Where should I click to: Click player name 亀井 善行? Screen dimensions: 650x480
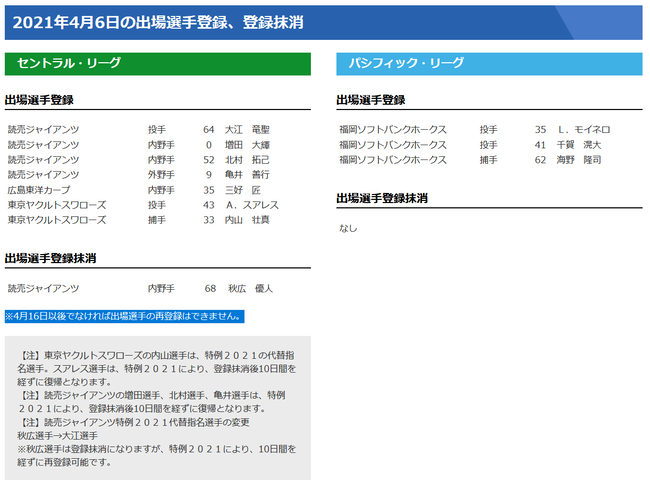(x=247, y=175)
